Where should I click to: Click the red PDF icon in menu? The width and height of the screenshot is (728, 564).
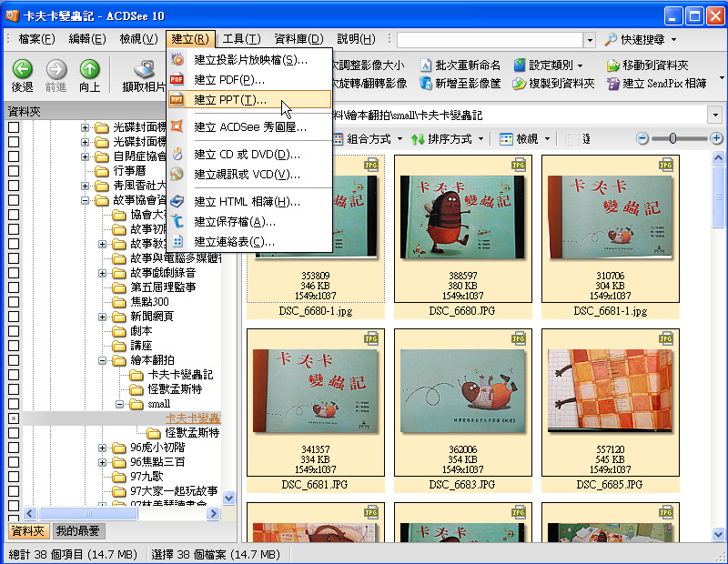pos(177,79)
